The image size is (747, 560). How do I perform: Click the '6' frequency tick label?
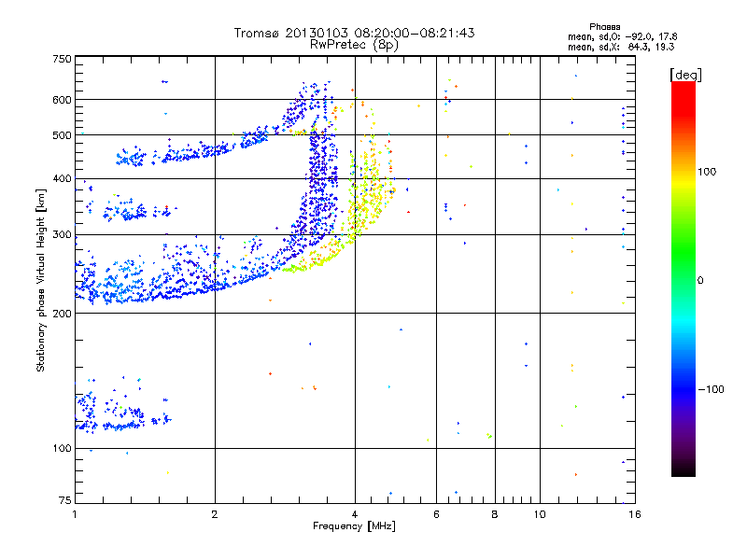point(436,514)
